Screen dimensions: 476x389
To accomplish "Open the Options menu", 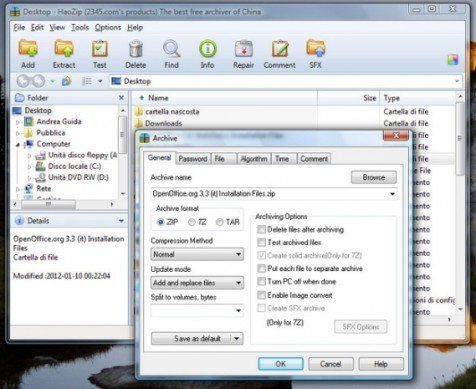I will pyautogui.click(x=108, y=27).
